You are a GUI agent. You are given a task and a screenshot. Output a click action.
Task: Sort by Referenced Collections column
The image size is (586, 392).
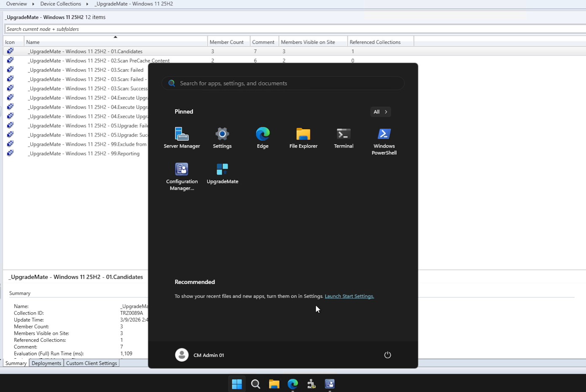click(381, 42)
